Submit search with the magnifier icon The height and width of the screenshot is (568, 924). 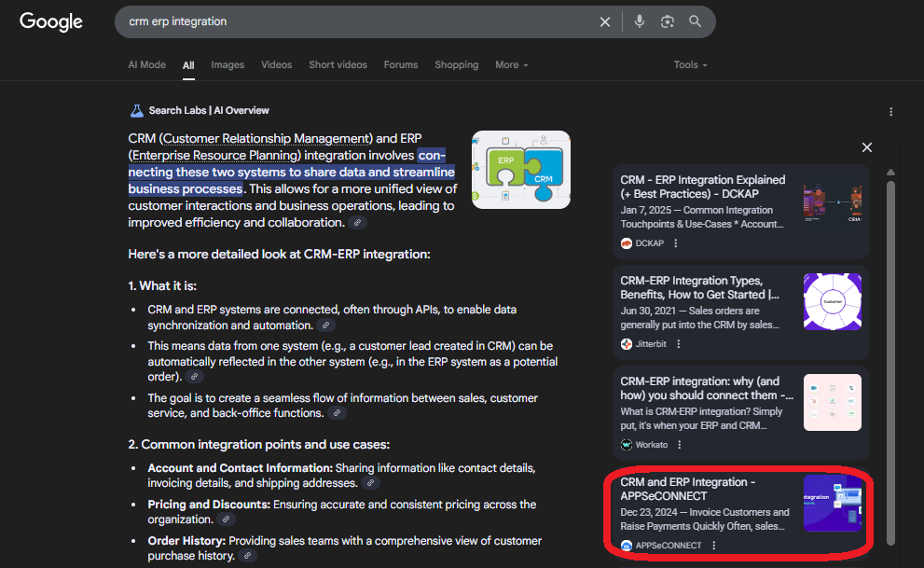pyautogui.click(x=696, y=21)
